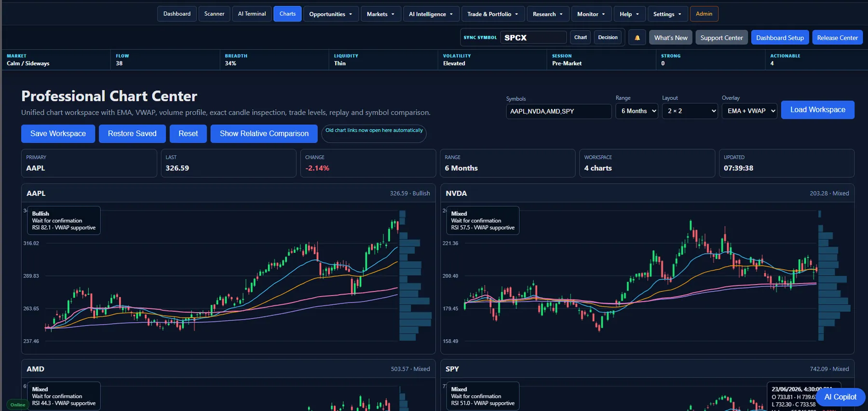Click the Decision button
868x411 pixels.
608,38
